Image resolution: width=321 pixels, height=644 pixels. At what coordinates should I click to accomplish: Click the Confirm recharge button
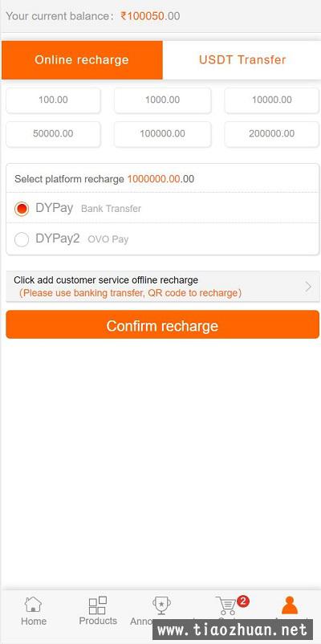pos(163,325)
